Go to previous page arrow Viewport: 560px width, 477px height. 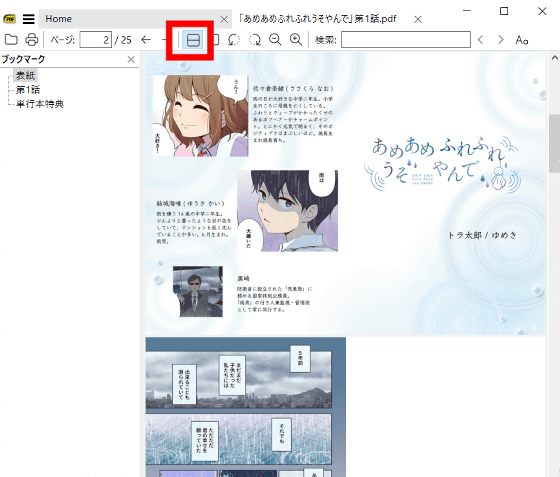[146, 40]
